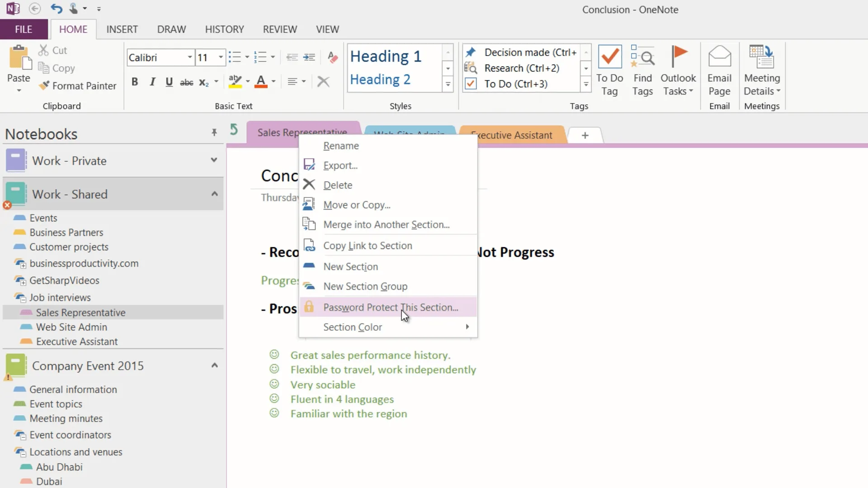The image size is (868, 488).
Task: Expand the Tags gallery more arrow
Action: [586, 84]
